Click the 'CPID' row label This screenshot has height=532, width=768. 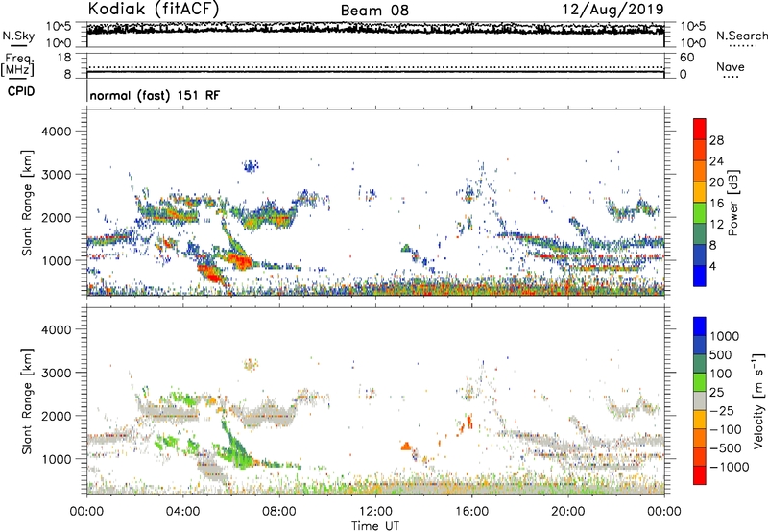(x=21, y=91)
